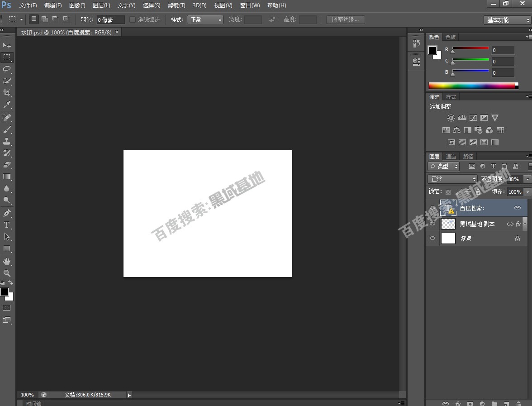Select the Brush tool
Screen dimensions: 532x406
(x=7, y=129)
